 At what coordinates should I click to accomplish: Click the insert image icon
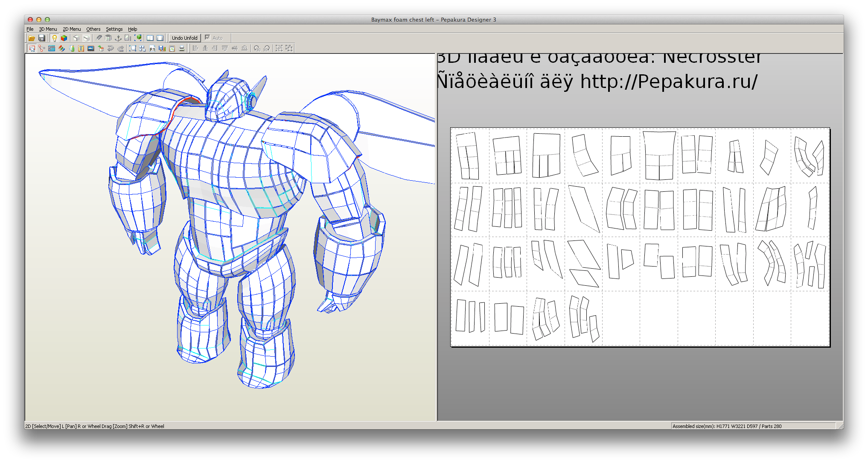[91, 48]
